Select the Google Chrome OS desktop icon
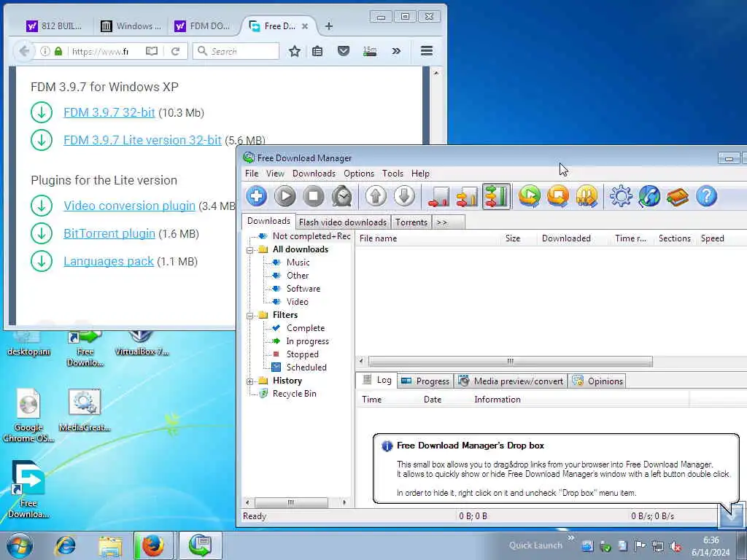The image size is (747, 560). click(x=28, y=415)
